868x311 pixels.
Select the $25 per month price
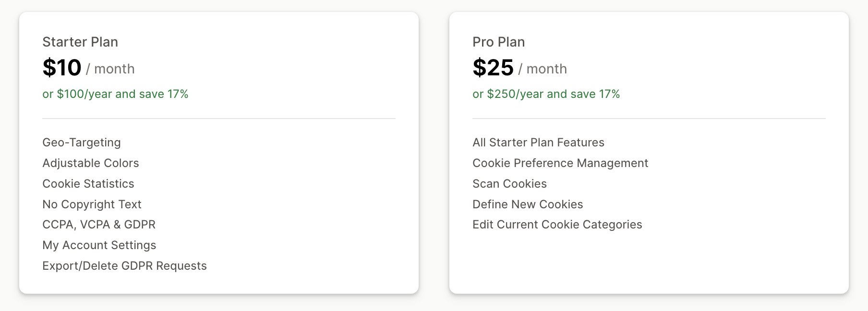(x=519, y=68)
